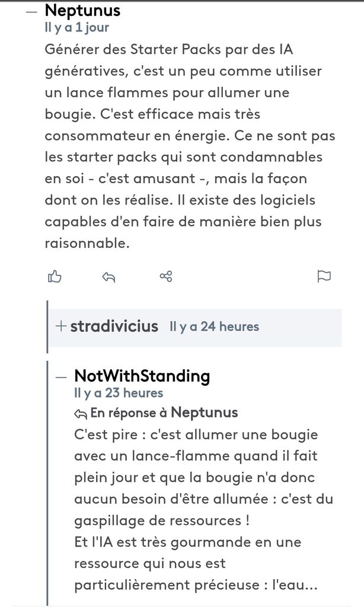This screenshot has height=607, width=364.
Task: Expand stradivicius's collapsed reply with plus sign
Action: pyautogui.click(x=61, y=326)
